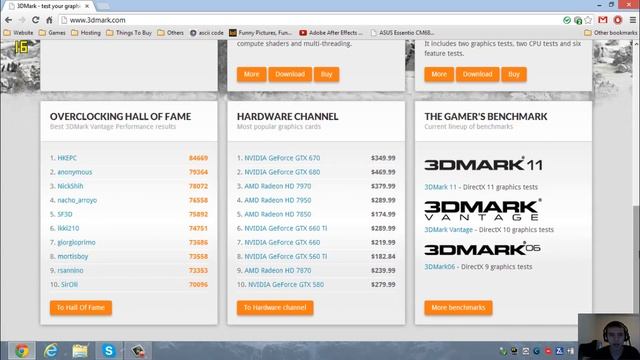This screenshot has height=360, width=640.
Task: Click Download in the right card
Action: click(477, 74)
